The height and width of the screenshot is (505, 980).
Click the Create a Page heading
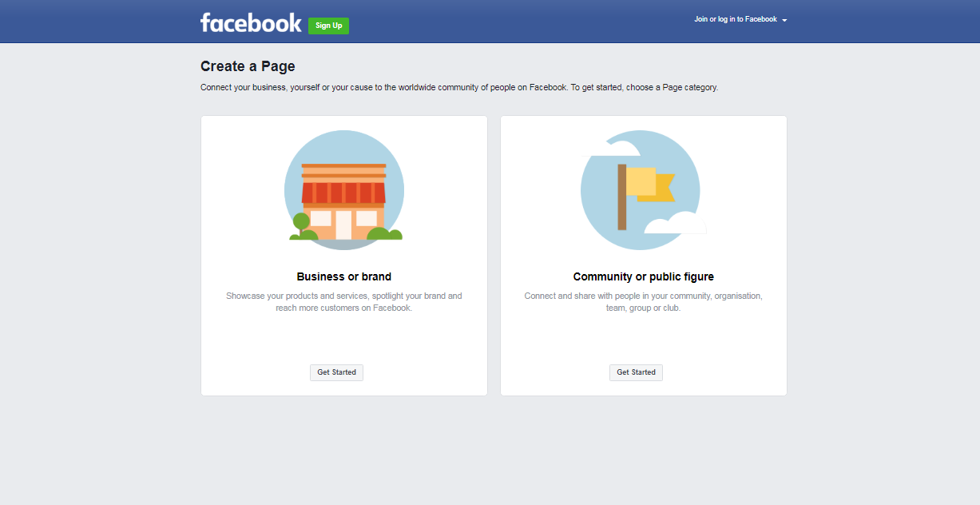(248, 66)
